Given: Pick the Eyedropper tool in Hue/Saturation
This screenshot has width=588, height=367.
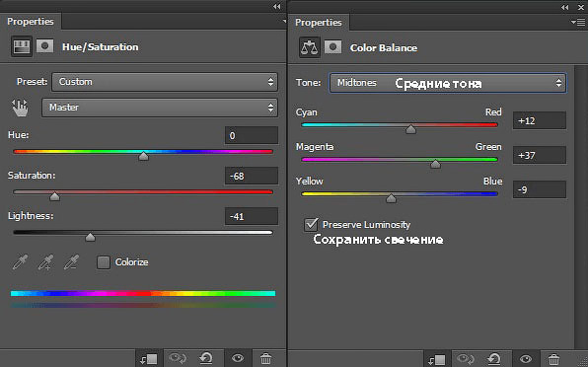Looking at the screenshot, I should click(20, 262).
